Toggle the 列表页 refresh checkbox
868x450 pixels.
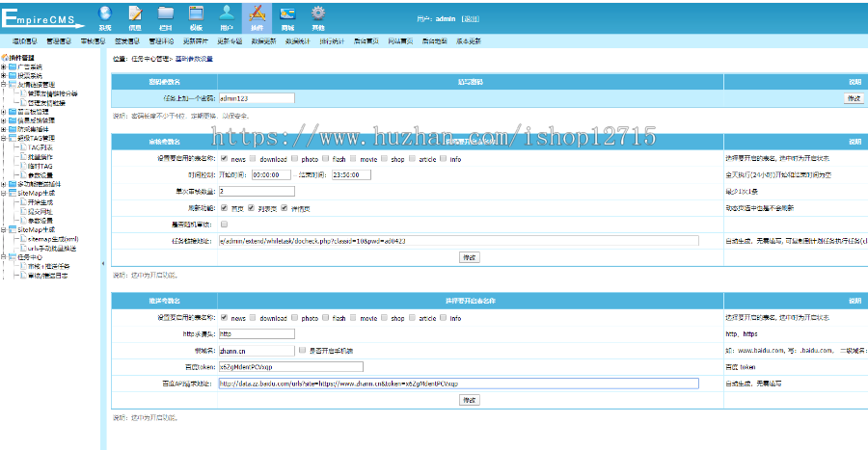coord(251,208)
